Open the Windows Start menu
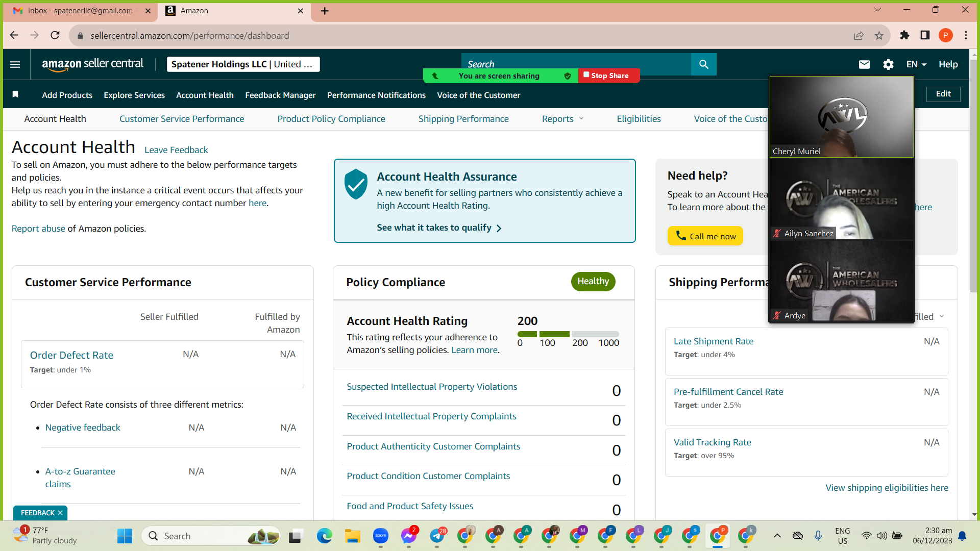This screenshot has height=551, width=980. (x=125, y=536)
